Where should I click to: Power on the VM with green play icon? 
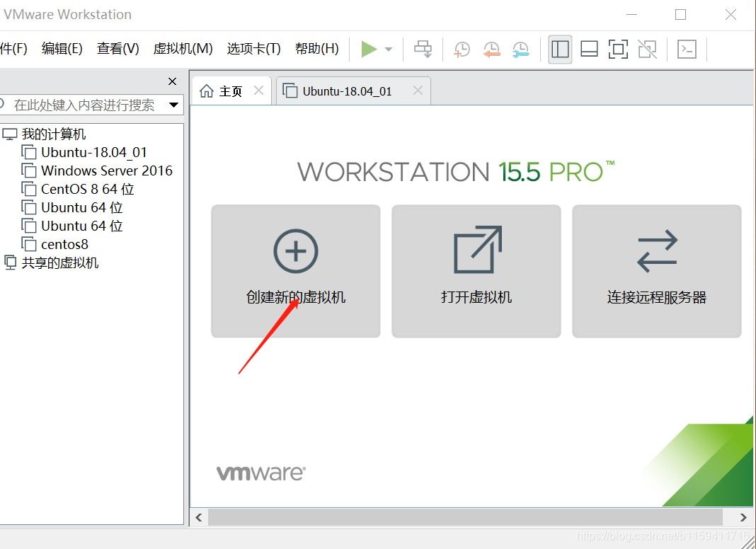(x=369, y=49)
